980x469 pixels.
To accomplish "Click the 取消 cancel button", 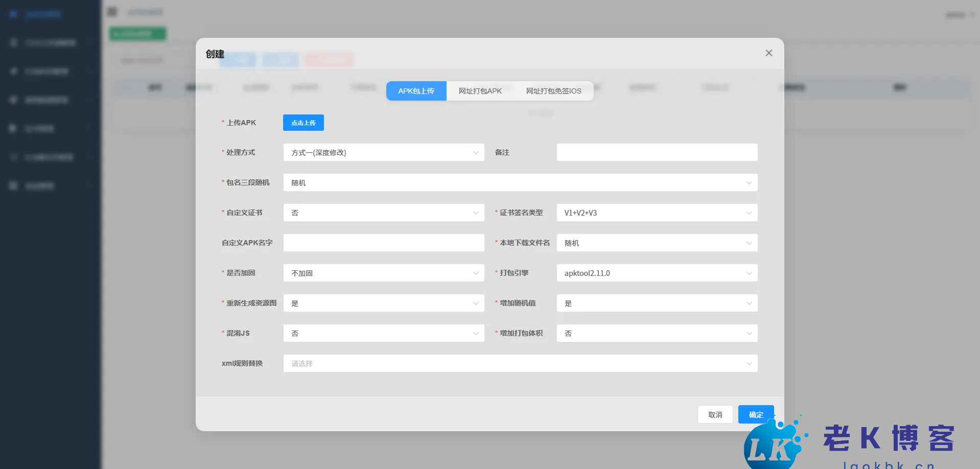I will coord(715,414).
